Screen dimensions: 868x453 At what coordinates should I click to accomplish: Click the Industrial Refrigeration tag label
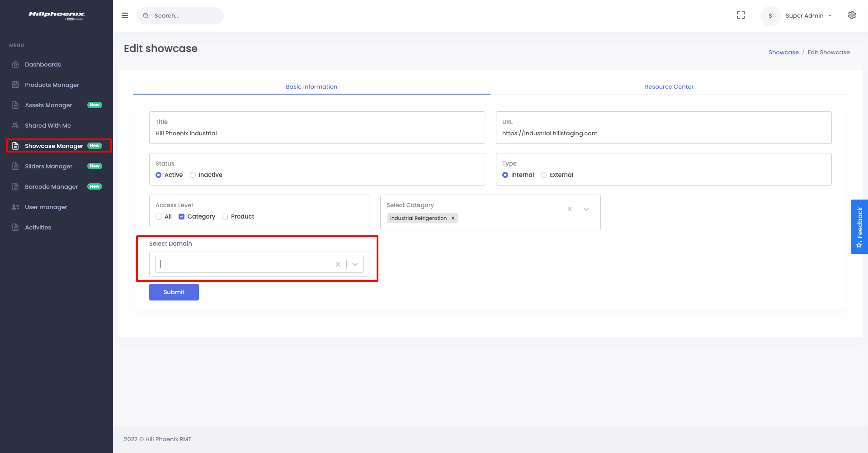click(x=418, y=218)
